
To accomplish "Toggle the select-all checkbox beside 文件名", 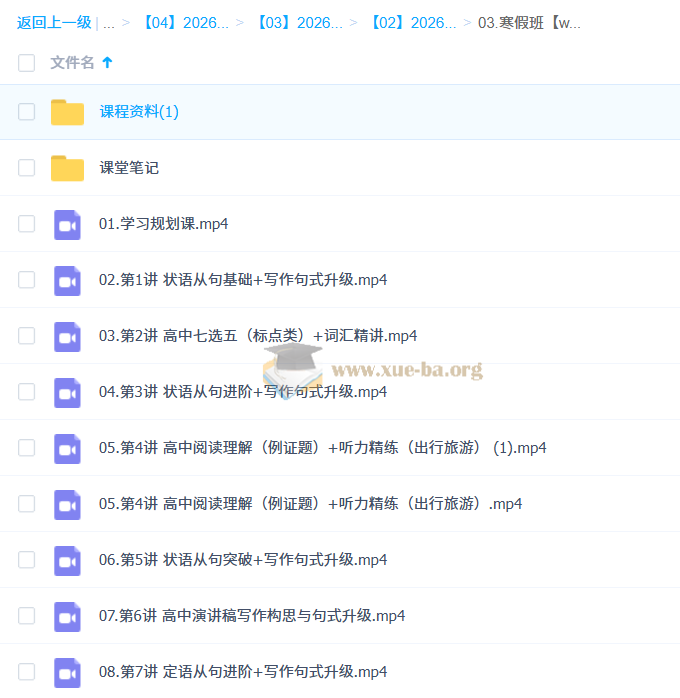I will (26, 63).
